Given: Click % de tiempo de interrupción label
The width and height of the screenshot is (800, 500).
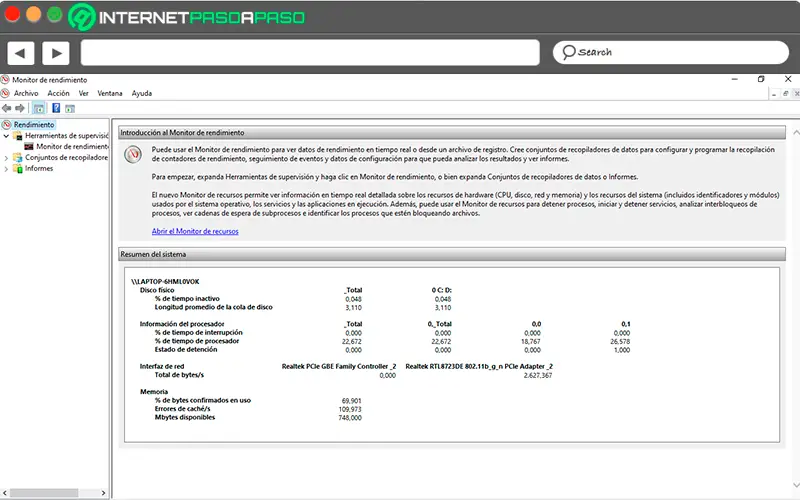Looking at the screenshot, I should [x=199, y=333].
